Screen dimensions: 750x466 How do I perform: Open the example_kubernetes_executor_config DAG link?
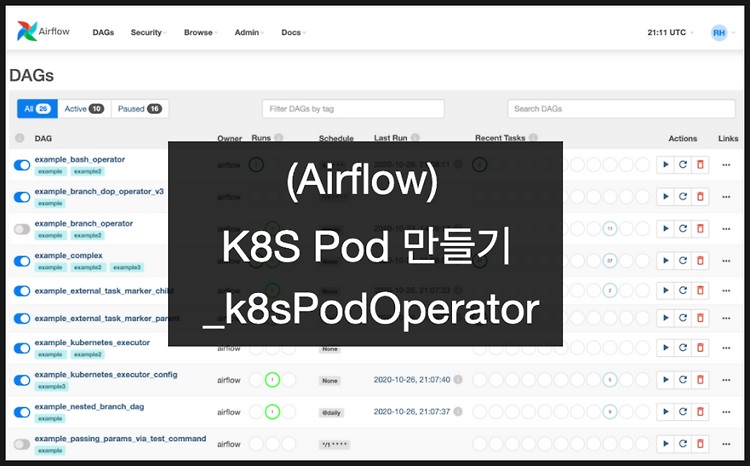coord(106,375)
